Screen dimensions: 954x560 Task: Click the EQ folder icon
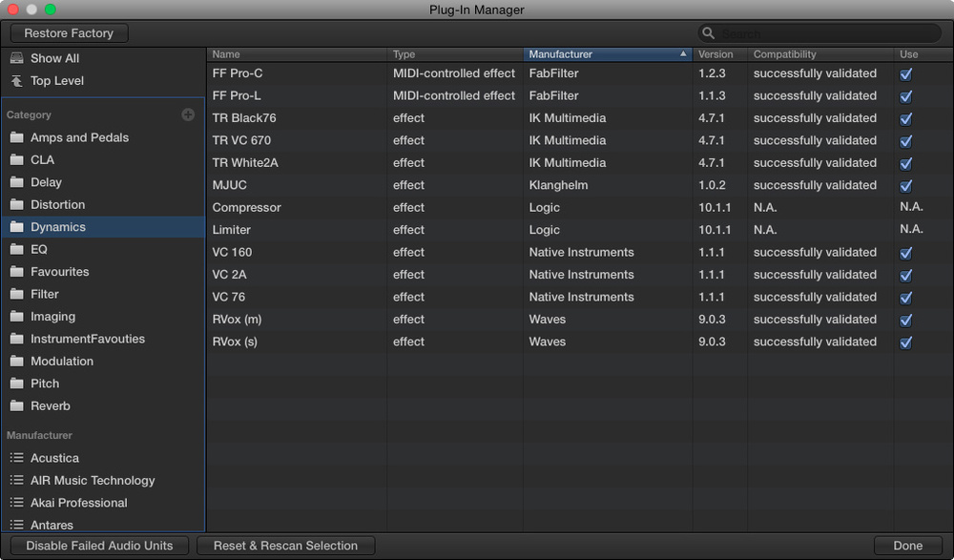(17, 250)
